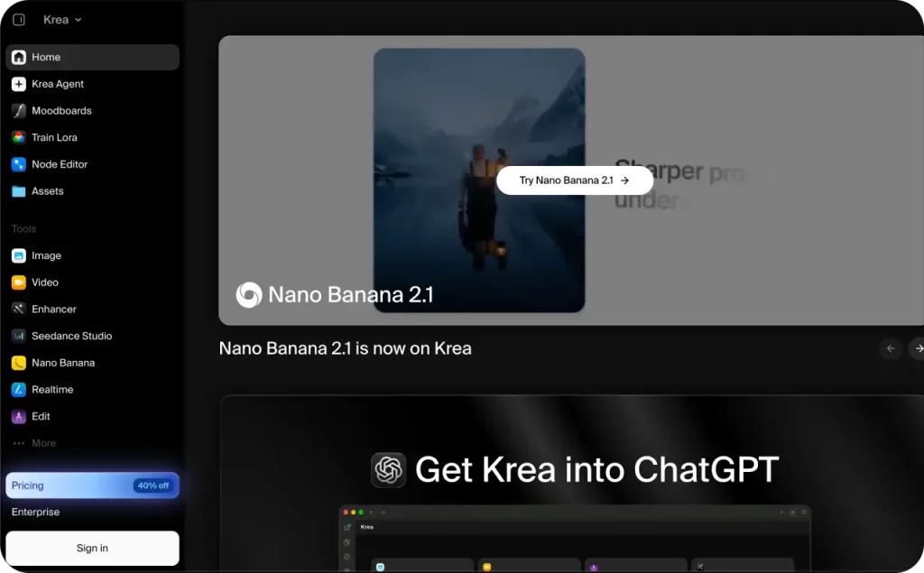Click the ChatGPT logo icon
This screenshot has width=924, height=573.
pyautogui.click(x=388, y=470)
